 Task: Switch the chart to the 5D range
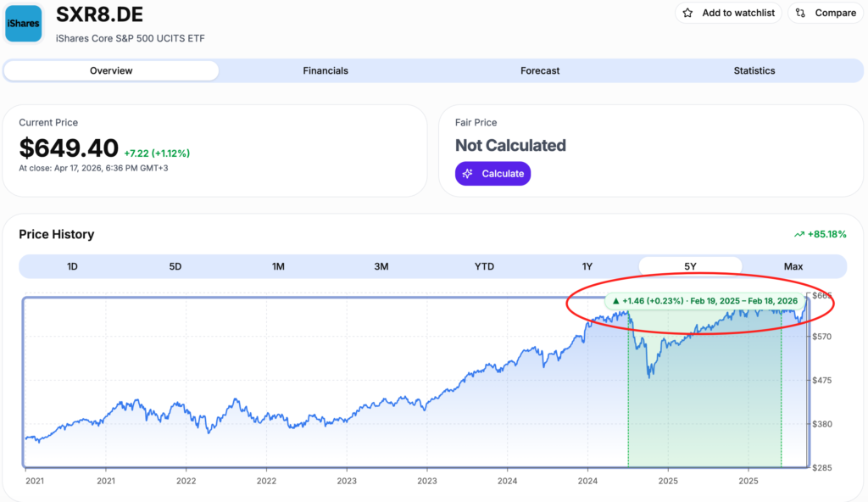[x=175, y=266]
